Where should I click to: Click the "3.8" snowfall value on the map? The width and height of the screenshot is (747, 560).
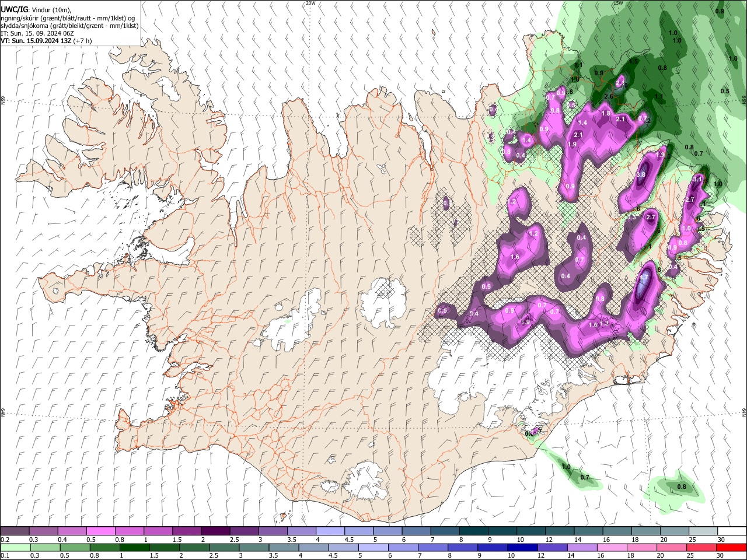click(x=641, y=174)
